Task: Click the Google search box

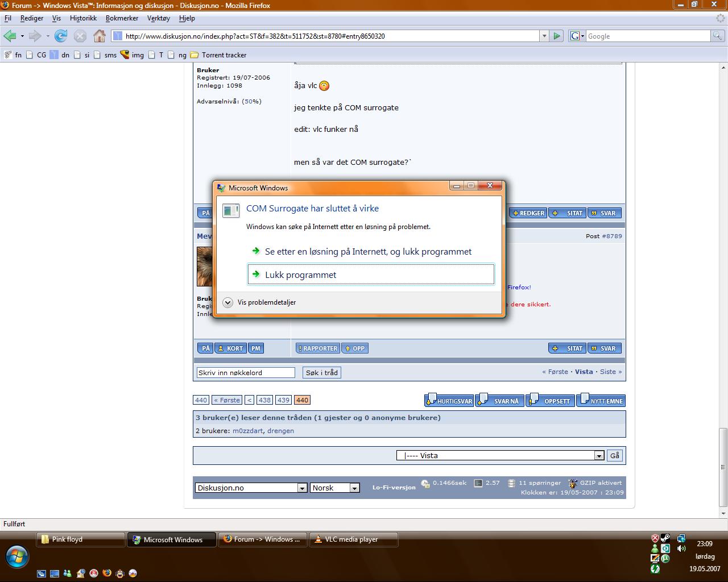Action: pyautogui.click(x=648, y=36)
